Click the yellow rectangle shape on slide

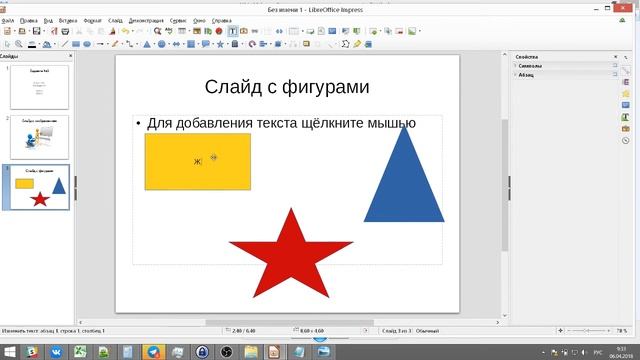pyautogui.click(x=198, y=162)
